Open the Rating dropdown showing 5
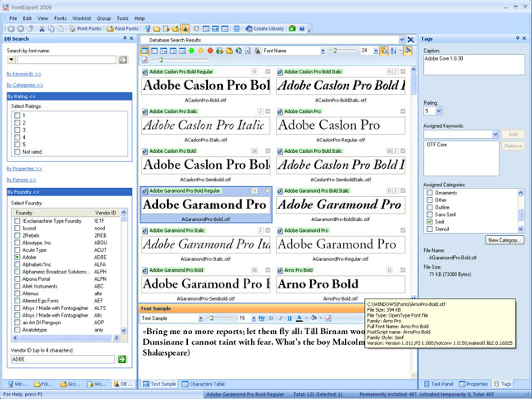This screenshot has height=399, width=532. 439,111
